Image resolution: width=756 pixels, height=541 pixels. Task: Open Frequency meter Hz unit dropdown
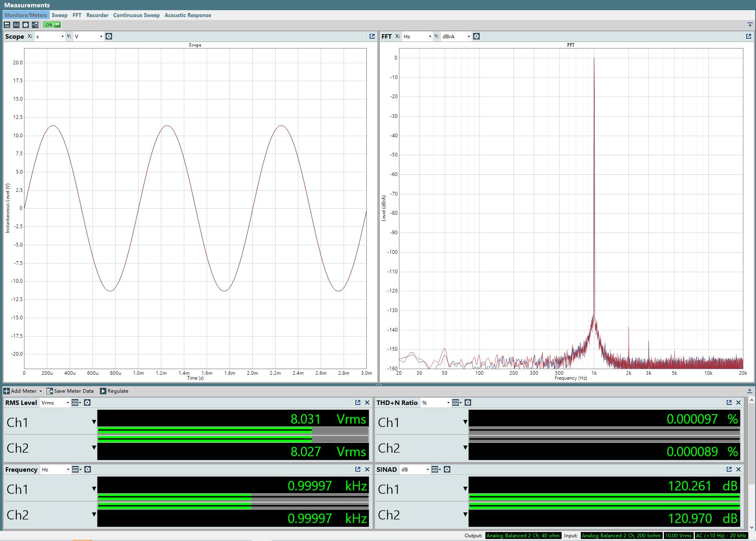(55, 469)
